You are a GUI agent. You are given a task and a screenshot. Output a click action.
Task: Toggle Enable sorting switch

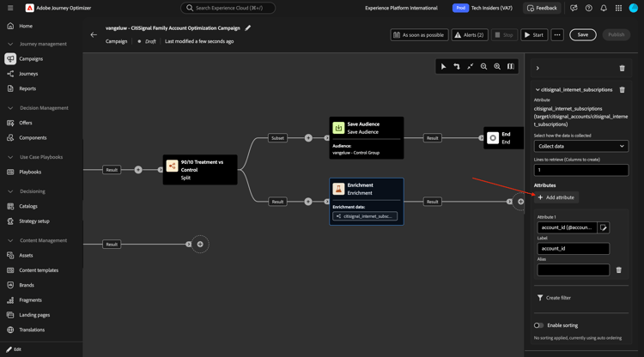tap(538, 325)
